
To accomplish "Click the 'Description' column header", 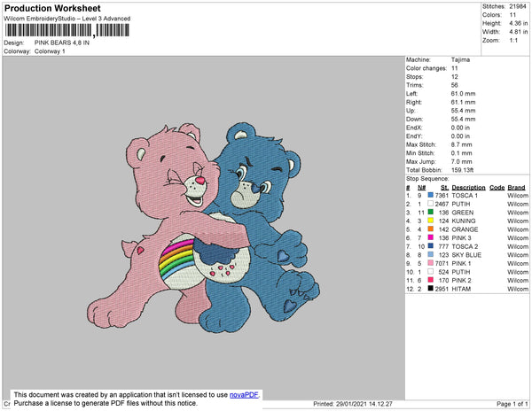I will pos(468,188).
